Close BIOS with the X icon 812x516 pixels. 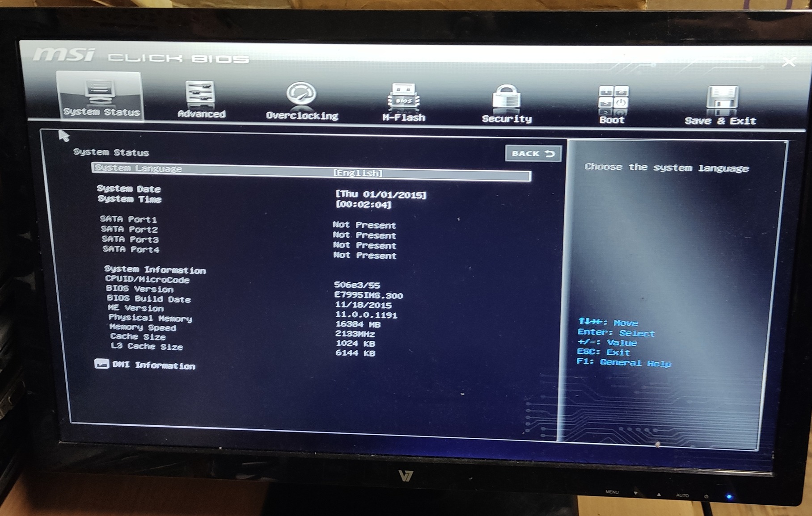(x=789, y=62)
